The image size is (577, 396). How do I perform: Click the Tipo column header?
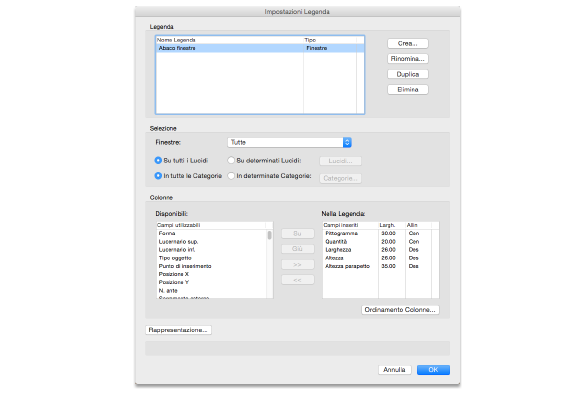(329, 40)
